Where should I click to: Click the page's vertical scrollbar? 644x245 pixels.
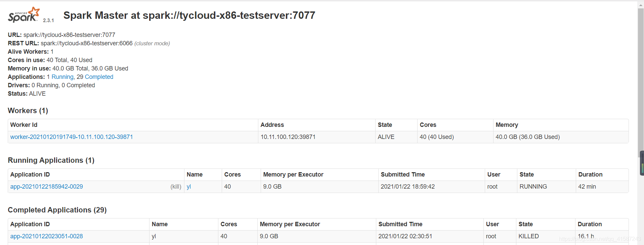click(x=641, y=84)
